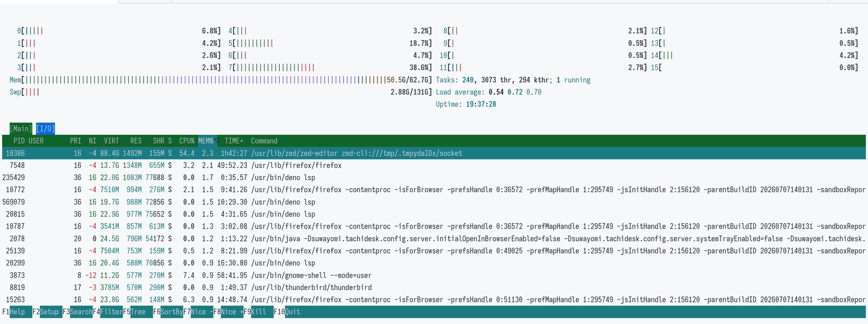Select deno lsp process PID 20299
The width and height of the screenshot is (868, 324).
click(x=434, y=263)
